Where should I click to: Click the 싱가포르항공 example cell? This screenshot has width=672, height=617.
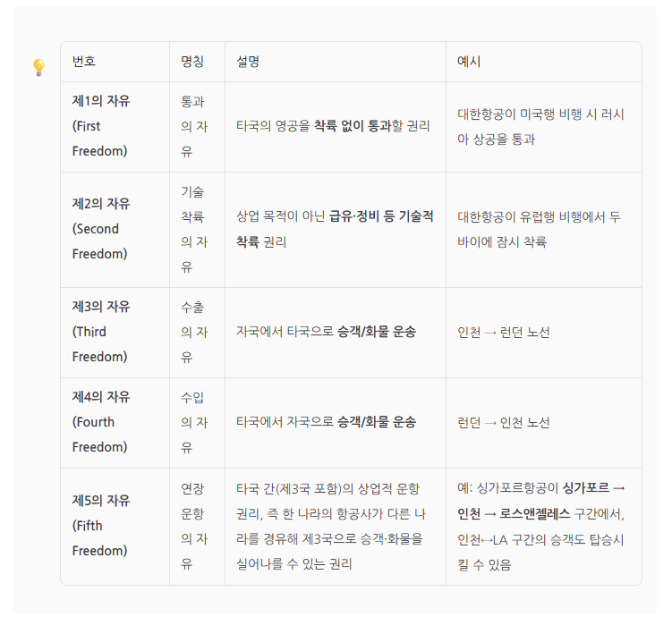540,526
